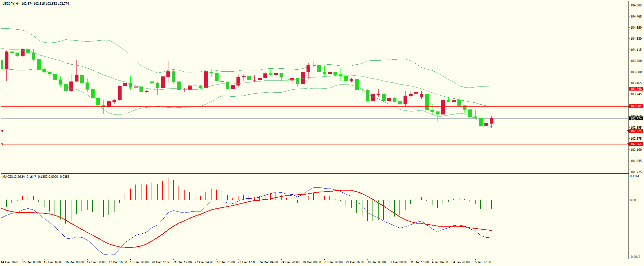The width and height of the screenshot is (644, 266).
Task: Click the 103.900 price scale value
Action: 636,61
